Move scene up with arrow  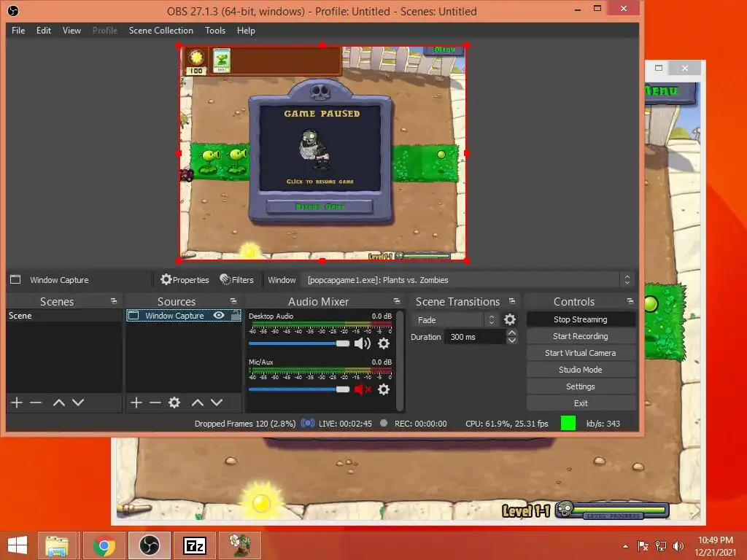58,402
